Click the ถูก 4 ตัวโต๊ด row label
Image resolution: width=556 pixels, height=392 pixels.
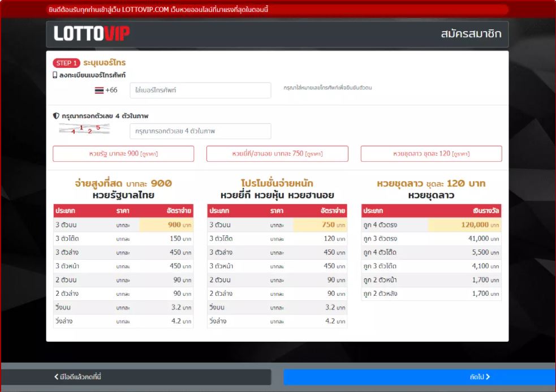click(x=380, y=253)
